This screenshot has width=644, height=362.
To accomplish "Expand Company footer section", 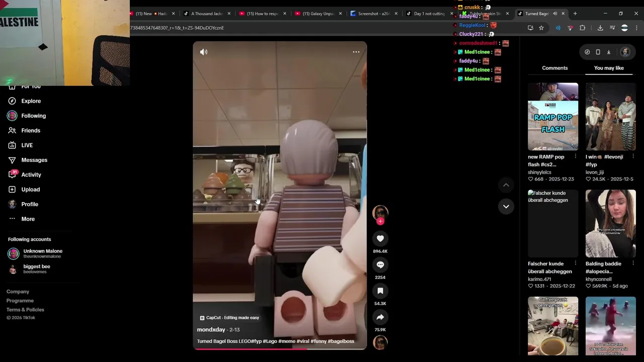I will pyautogui.click(x=18, y=292).
